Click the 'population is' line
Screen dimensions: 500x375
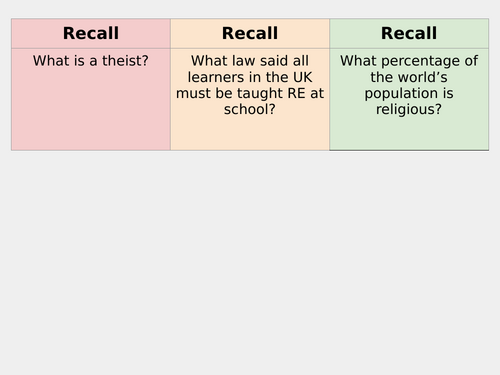click(409, 93)
